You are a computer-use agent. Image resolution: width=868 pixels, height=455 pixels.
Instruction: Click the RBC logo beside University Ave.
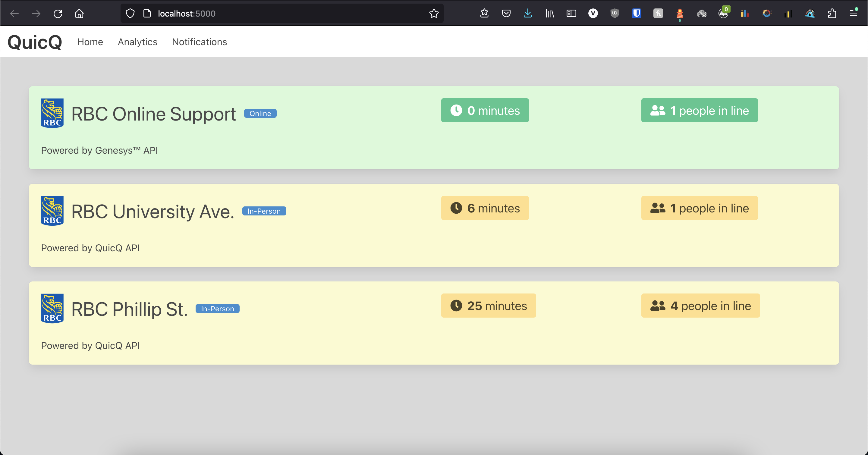click(52, 211)
